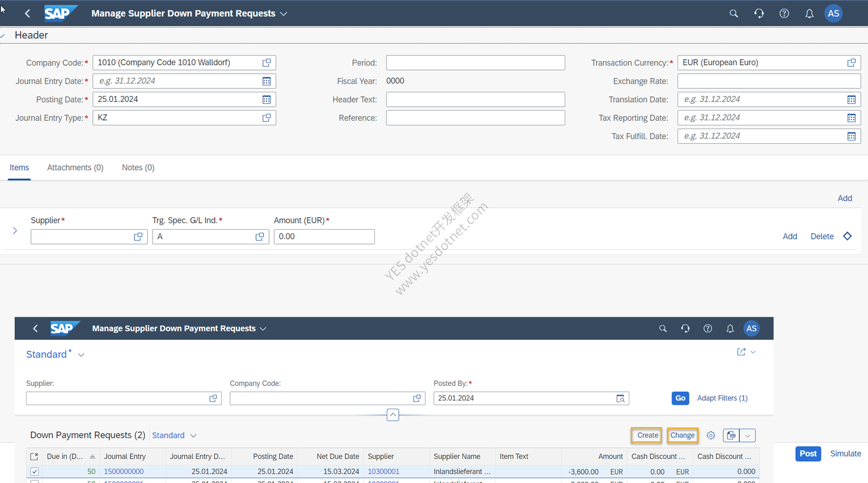Open export options dropdown arrow
The width and height of the screenshot is (868, 483).
[748, 435]
